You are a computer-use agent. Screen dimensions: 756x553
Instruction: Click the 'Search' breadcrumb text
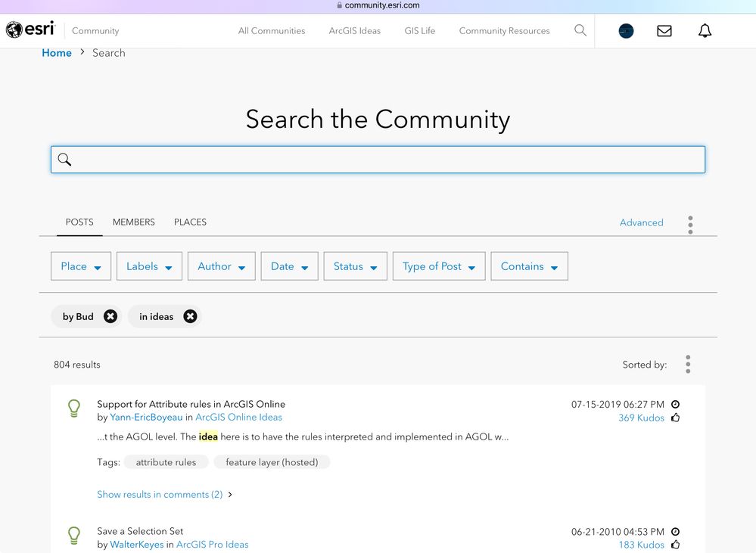108,52
